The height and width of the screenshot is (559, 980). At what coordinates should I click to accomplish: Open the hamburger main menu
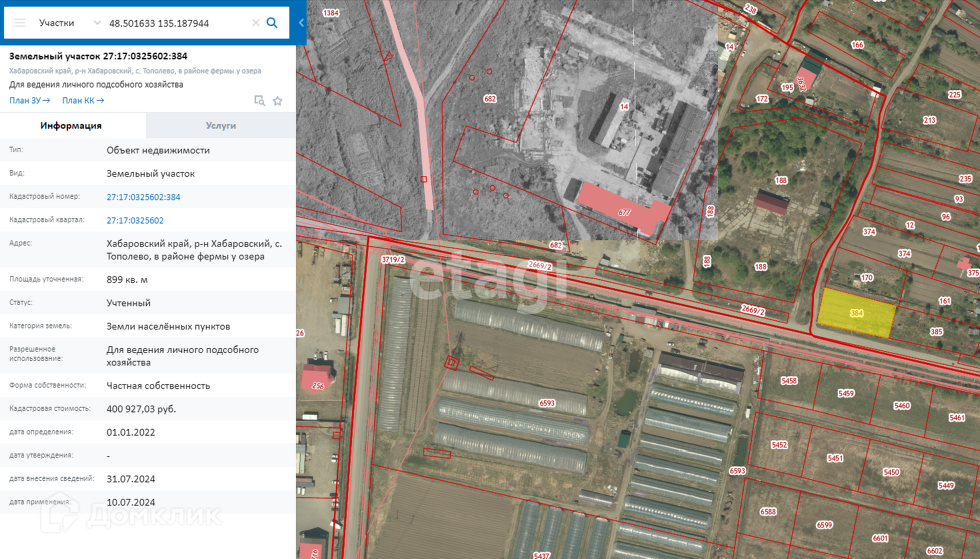[20, 23]
